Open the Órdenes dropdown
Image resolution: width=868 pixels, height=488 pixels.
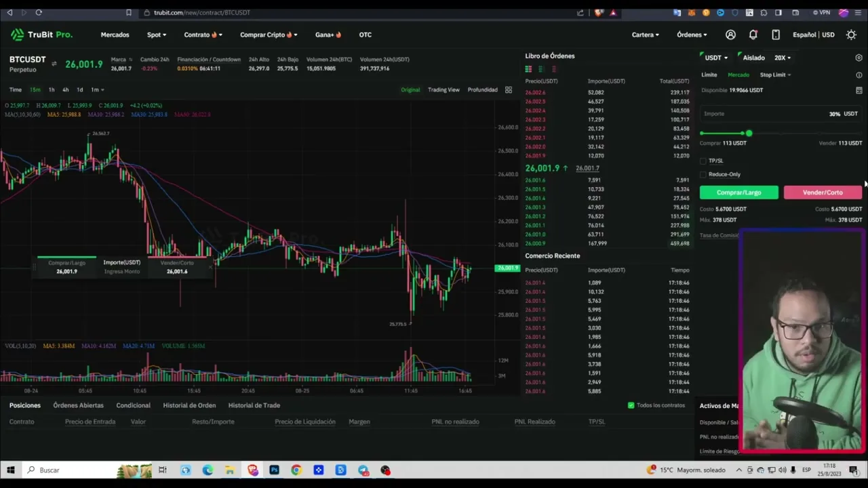point(692,35)
